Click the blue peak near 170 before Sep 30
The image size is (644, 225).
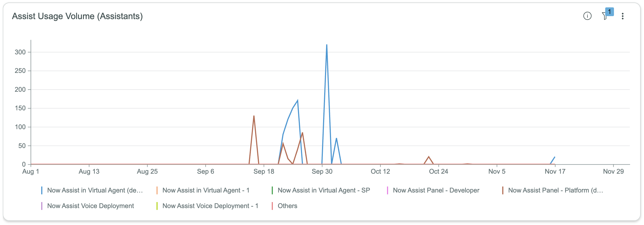[297, 100]
